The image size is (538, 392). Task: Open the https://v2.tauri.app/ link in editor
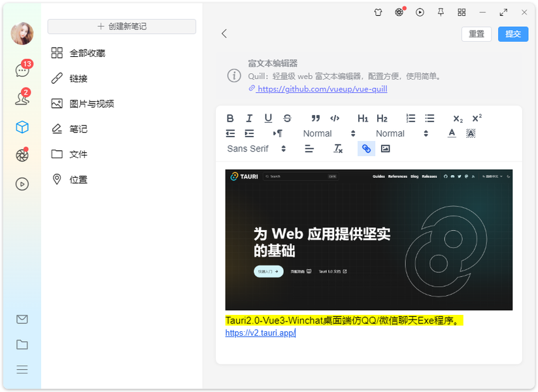point(260,333)
